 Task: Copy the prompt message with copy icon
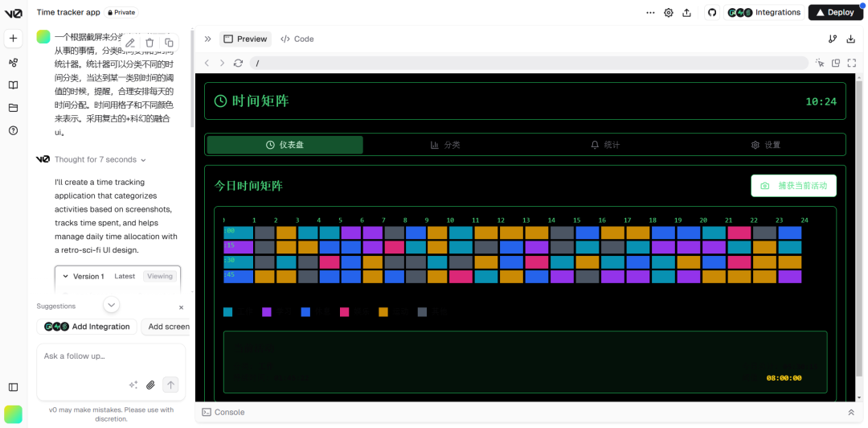169,43
